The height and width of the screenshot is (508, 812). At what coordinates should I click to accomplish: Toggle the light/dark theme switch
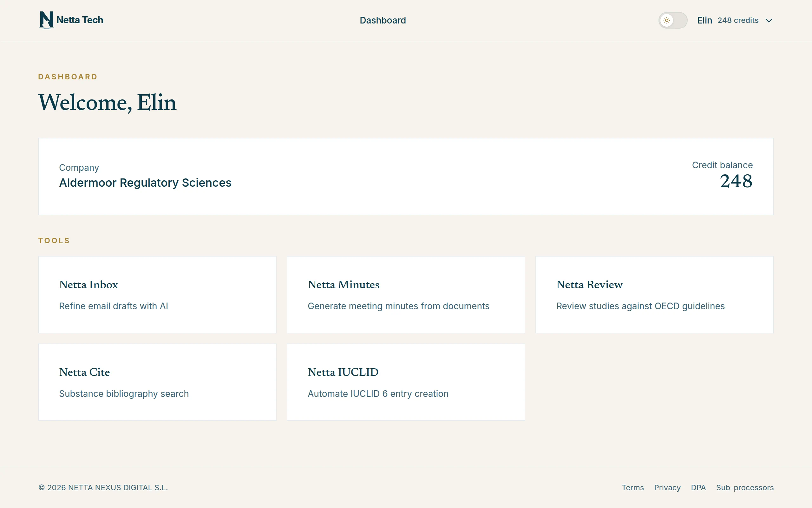tap(673, 21)
